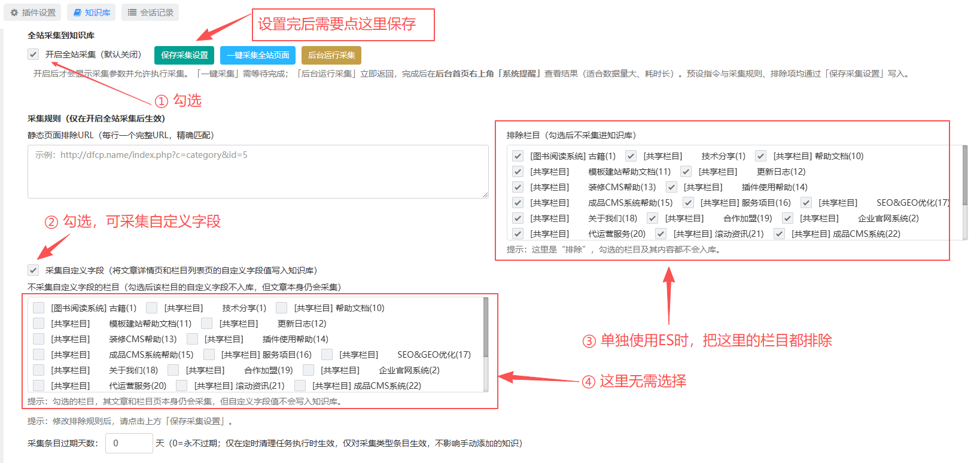
Task: Click the gear icon on 插件设置 tab
Action: 14,13
